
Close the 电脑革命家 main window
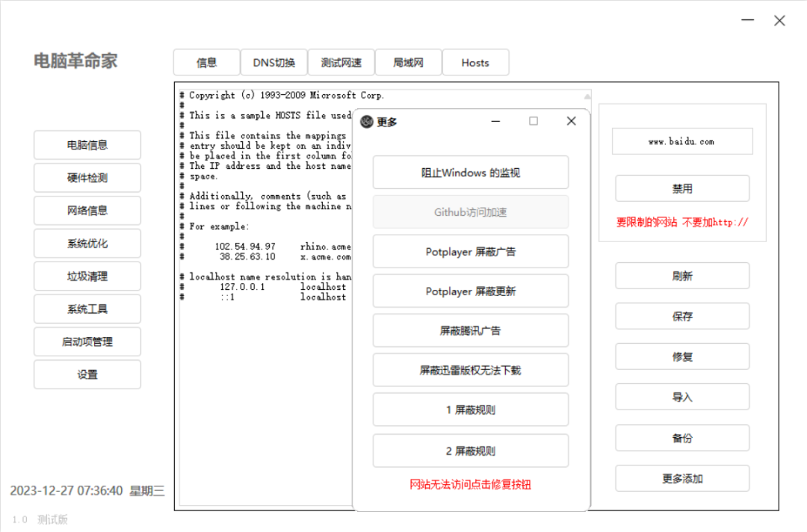(779, 21)
